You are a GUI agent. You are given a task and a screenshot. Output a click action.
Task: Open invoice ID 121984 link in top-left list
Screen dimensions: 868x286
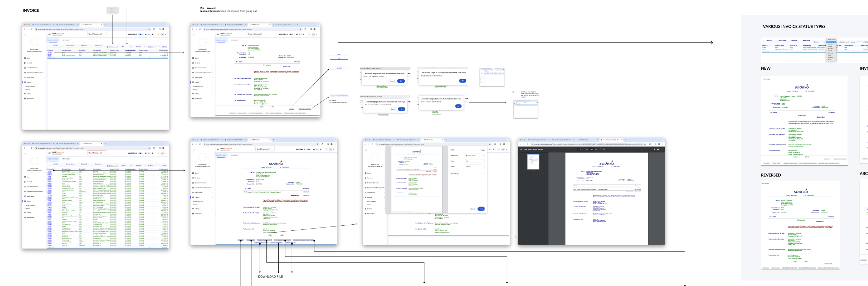point(49,52)
